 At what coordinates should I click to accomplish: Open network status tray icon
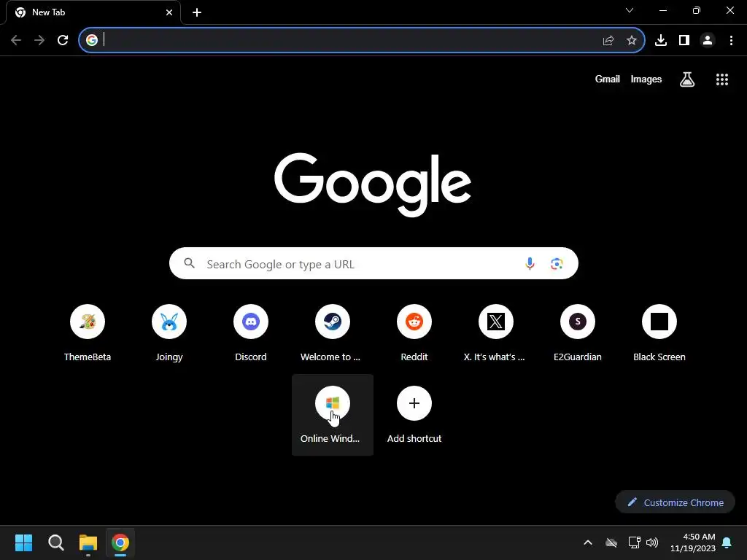pos(634,542)
